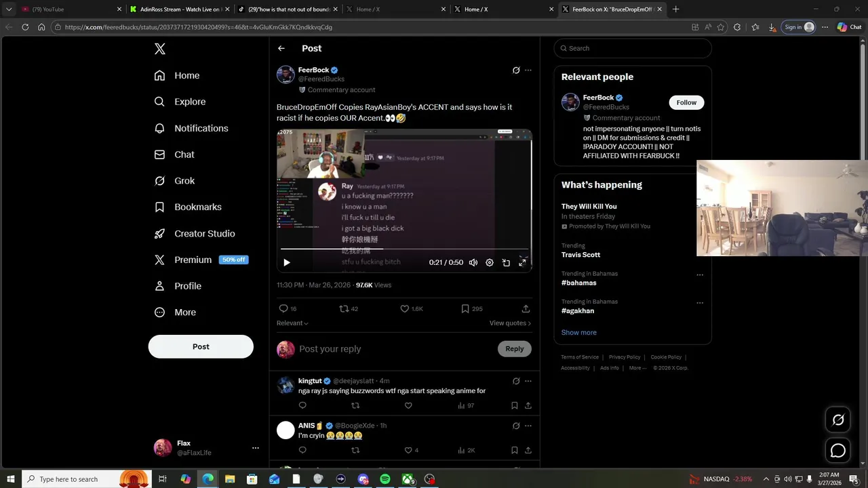Screen dimensions: 868x488
Task: Open Profile in the X sidebar
Action: 178,286
